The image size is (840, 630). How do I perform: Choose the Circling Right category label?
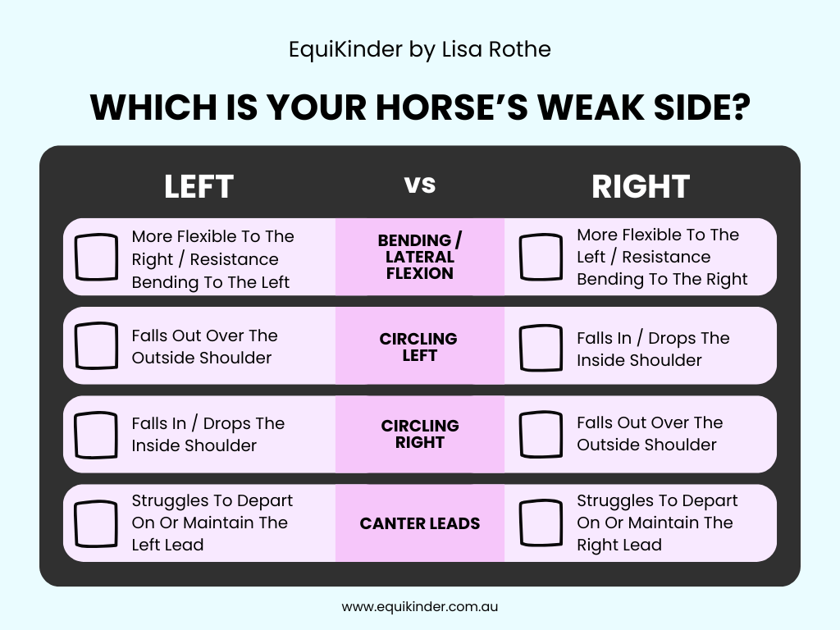click(420, 434)
